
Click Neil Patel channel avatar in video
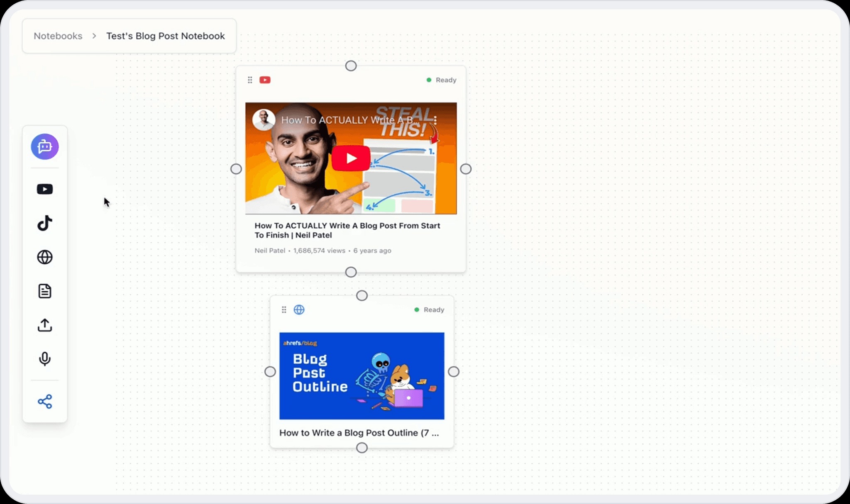pyautogui.click(x=264, y=119)
